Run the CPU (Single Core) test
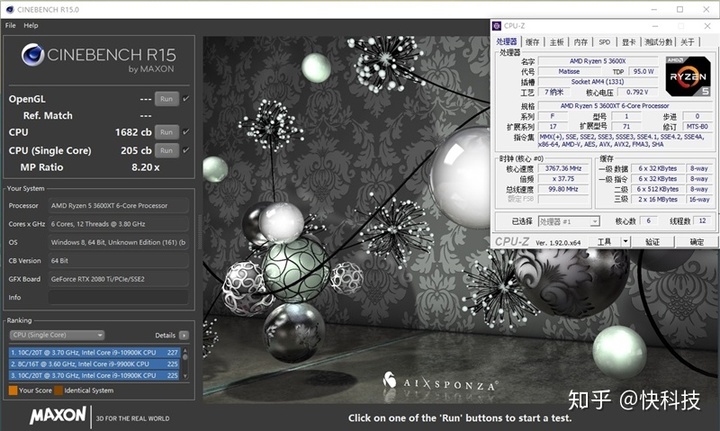Image resolution: width=720 pixels, height=431 pixels. [166, 151]
